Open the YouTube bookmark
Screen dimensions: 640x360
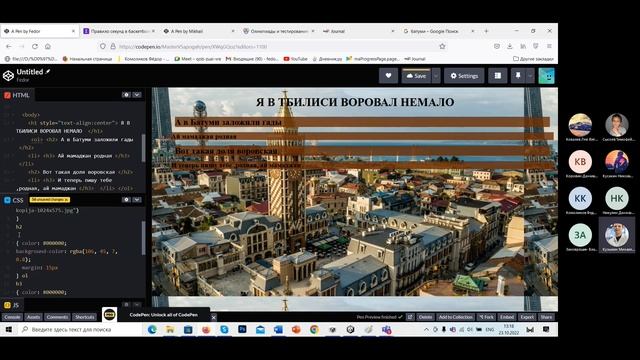pyautogui.click(x=296, y=59)
